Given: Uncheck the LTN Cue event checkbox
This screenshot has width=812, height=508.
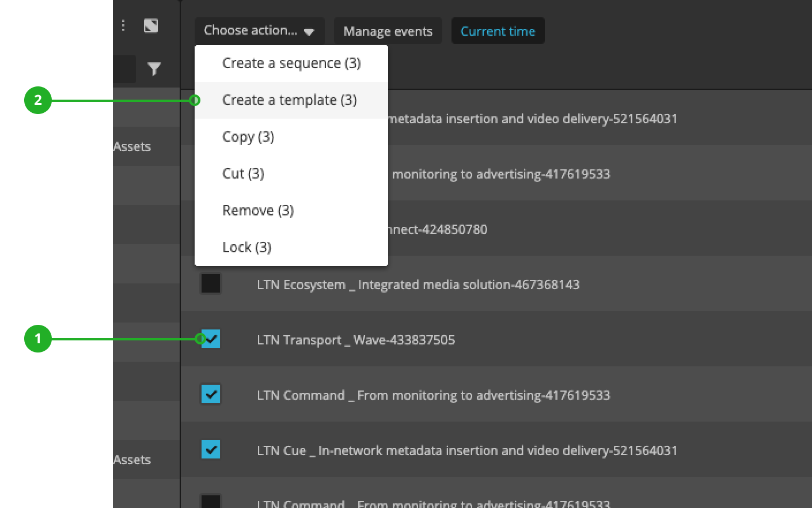Looking at the screenshot, I should [211, 449].
